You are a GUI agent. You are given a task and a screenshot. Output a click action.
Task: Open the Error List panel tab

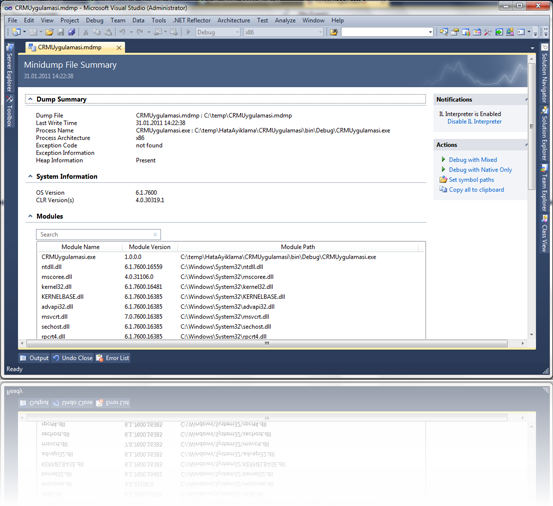pos(113,358)
